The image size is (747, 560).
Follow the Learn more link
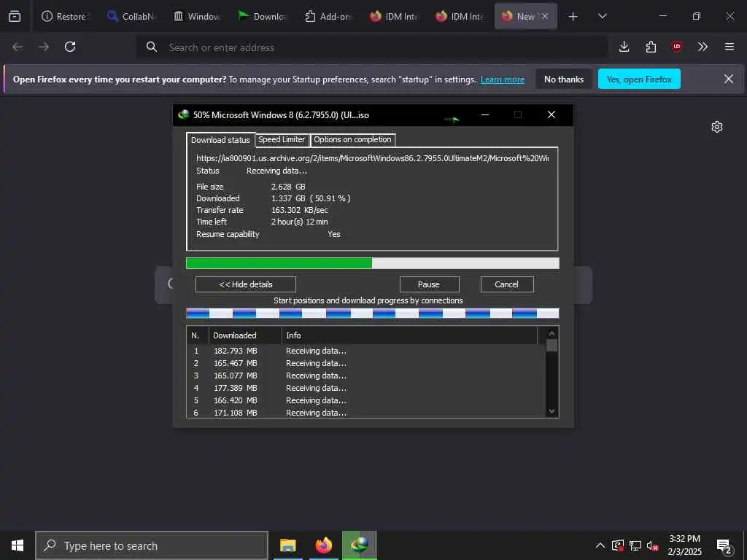[502, 79]
